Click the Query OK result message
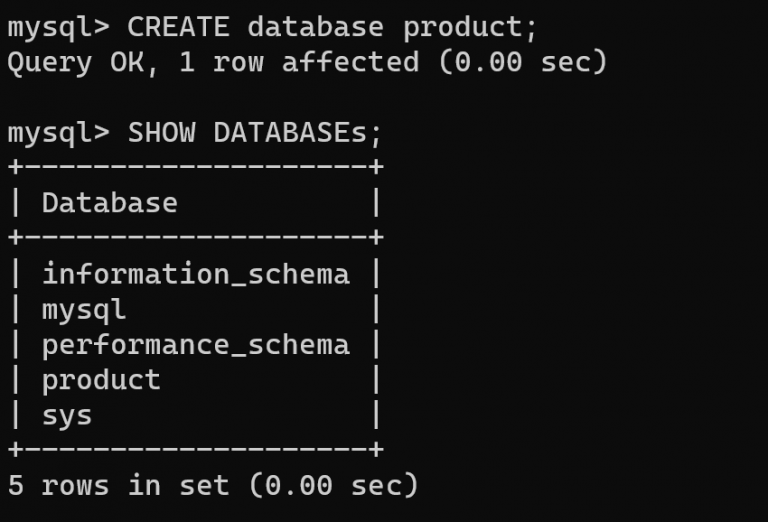Viewport: 768px width, 522px height. click(308, 63)
